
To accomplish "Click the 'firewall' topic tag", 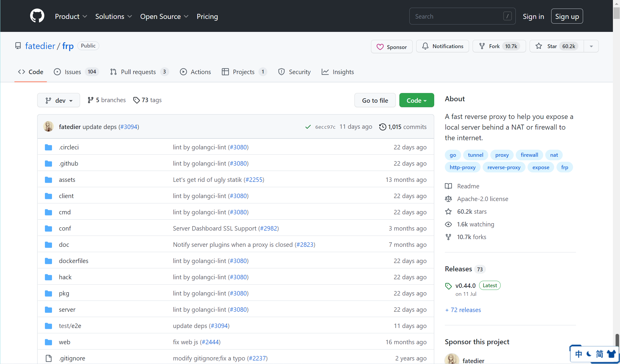I will [529, 155].
